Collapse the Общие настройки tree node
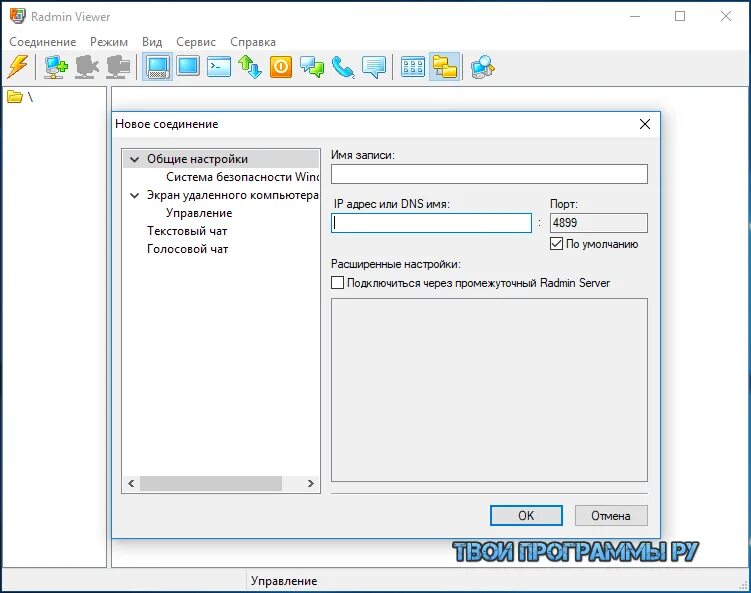The image size is (751, 593). click(135, 159)
